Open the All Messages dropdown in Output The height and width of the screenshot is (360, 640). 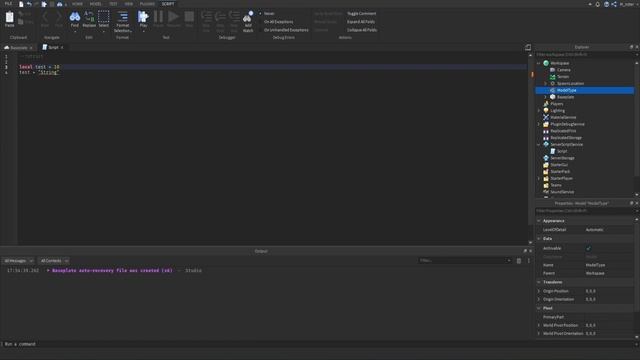tap(19, 260)
